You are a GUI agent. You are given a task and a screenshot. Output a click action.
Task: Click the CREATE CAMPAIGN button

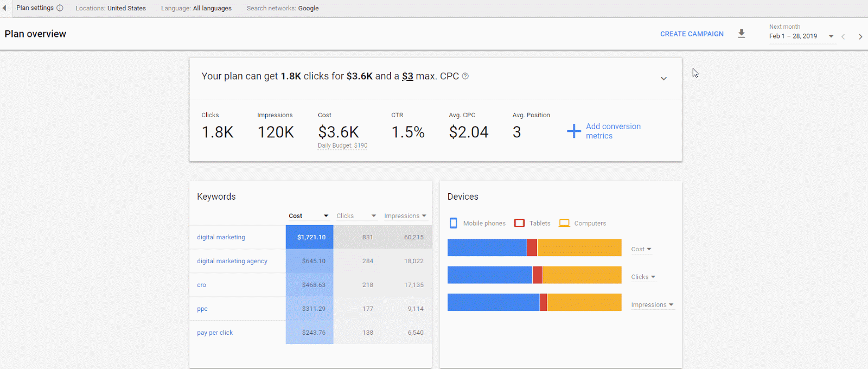[x=692, y=34]
